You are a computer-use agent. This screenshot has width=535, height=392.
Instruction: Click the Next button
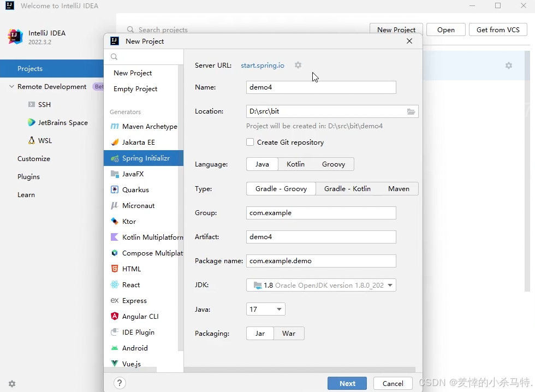click(347, 383)
